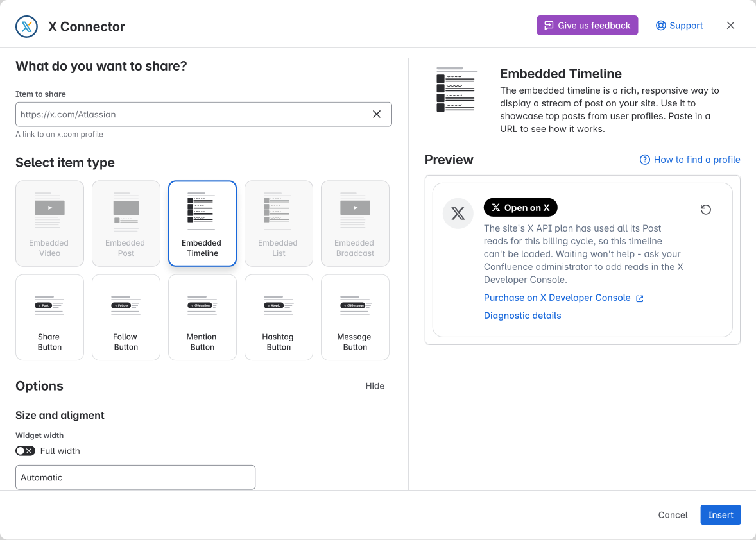Clear the Item to share URL field
This screenshot has width=756, height=540.
pos(377,114)
